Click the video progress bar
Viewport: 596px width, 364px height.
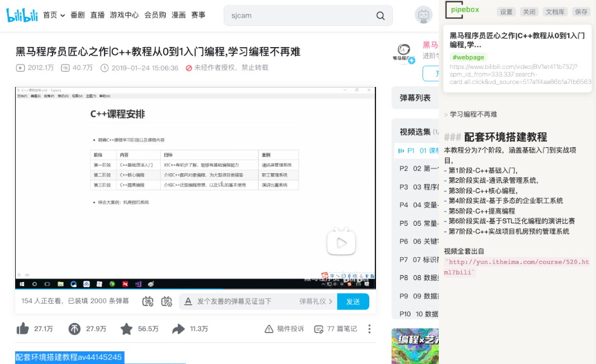(x=195, y=289)
